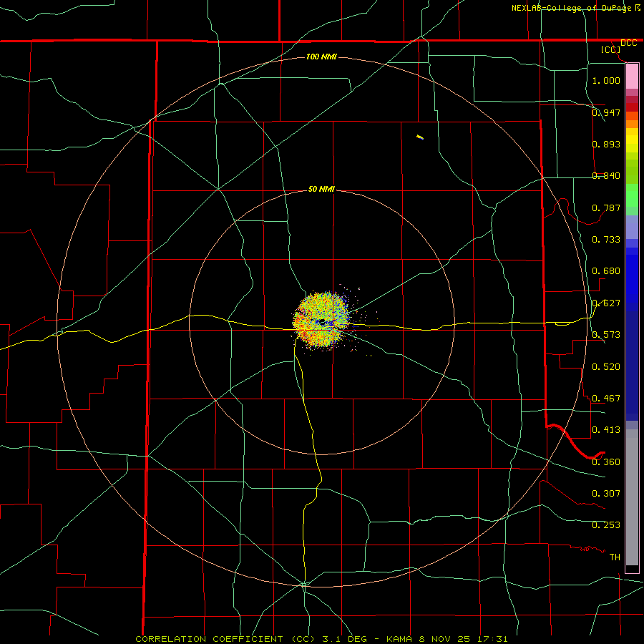Pick the gray band beside 0.307
The height and width of the screenshot is (644, 644).
click(632, 497)
